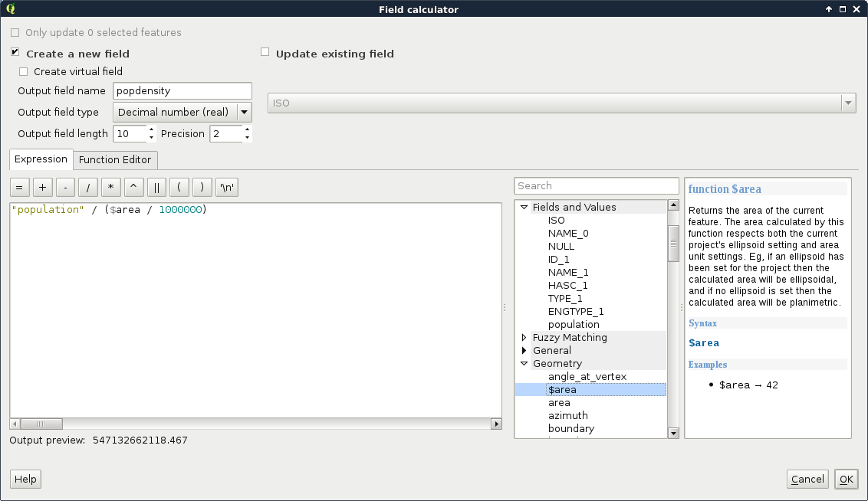Check Update existing field
868x501 pixels.
click(265, 53)
